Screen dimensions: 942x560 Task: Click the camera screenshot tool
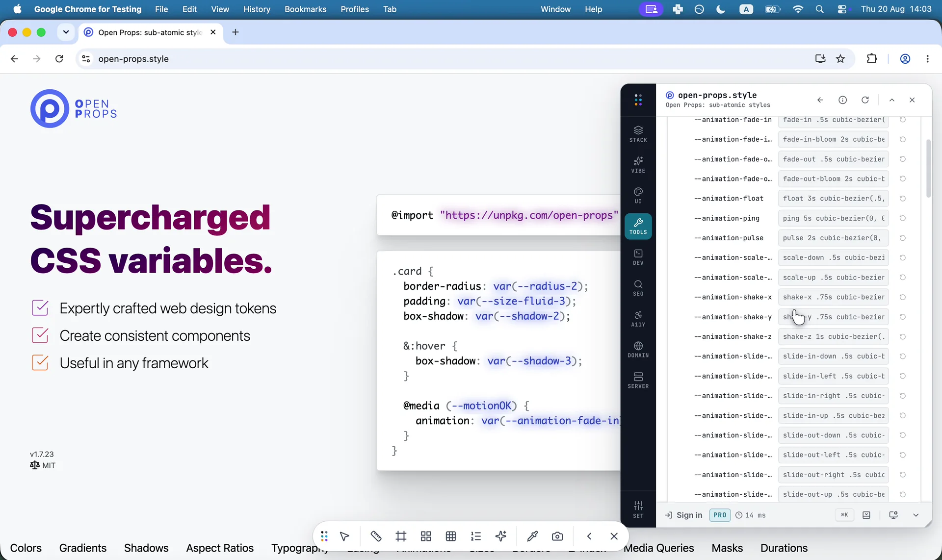pos(557,536)
